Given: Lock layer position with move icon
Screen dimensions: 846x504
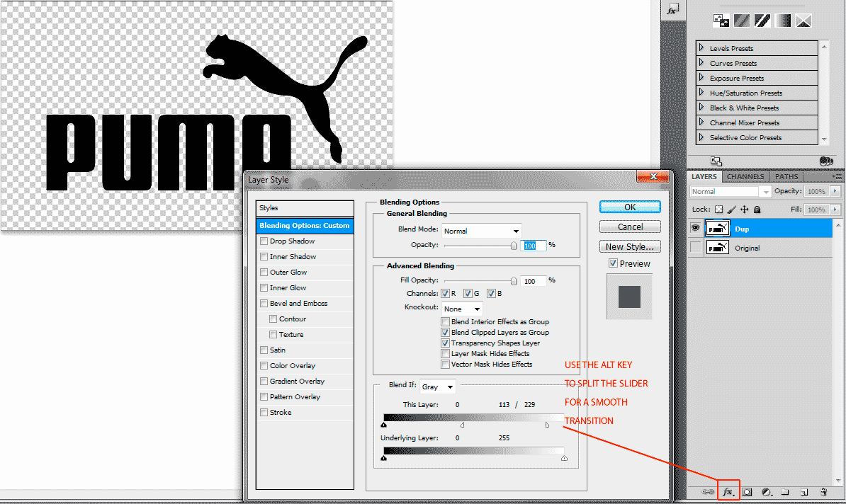Looking at the screenshot, I should pos(744,210).
